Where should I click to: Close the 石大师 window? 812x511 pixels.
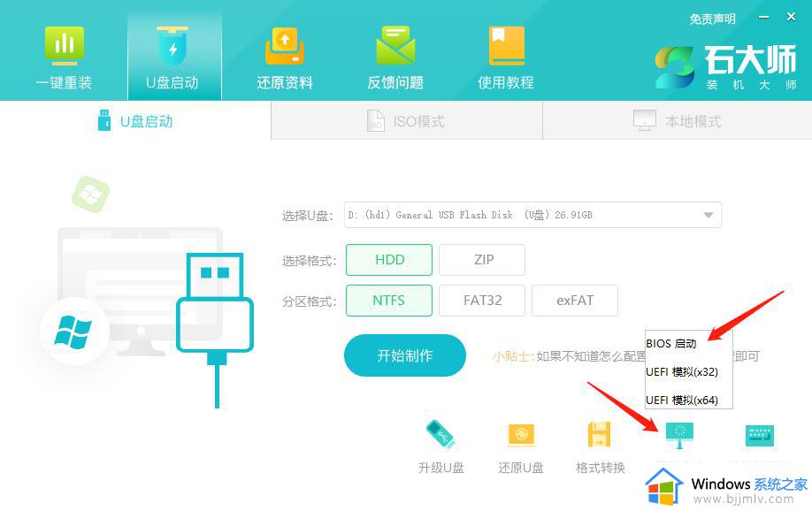[x=792, y=17]
